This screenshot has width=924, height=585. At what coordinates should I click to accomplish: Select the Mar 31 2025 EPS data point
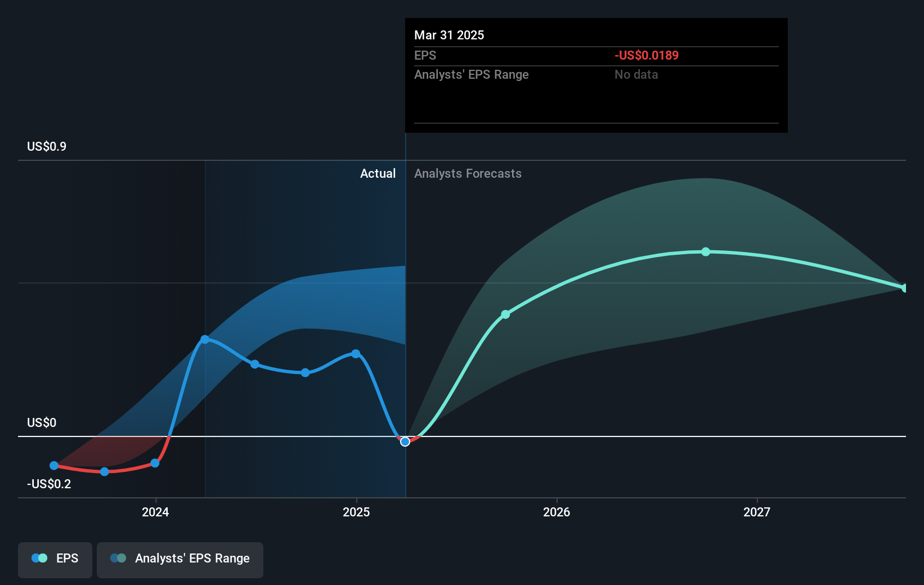pyautogui.click(x=405, y=442)
